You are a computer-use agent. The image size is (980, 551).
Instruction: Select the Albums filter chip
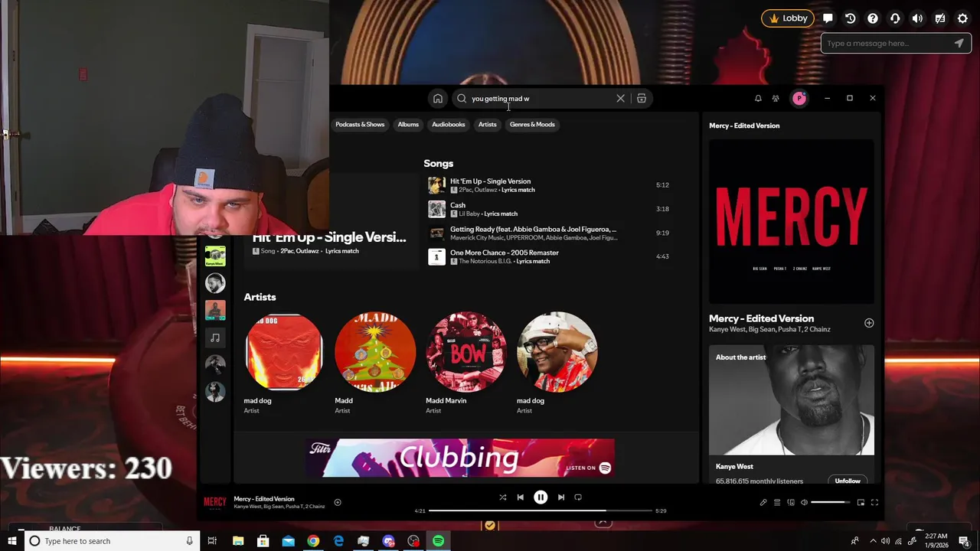pyautogui.click(x=408, y=124)
